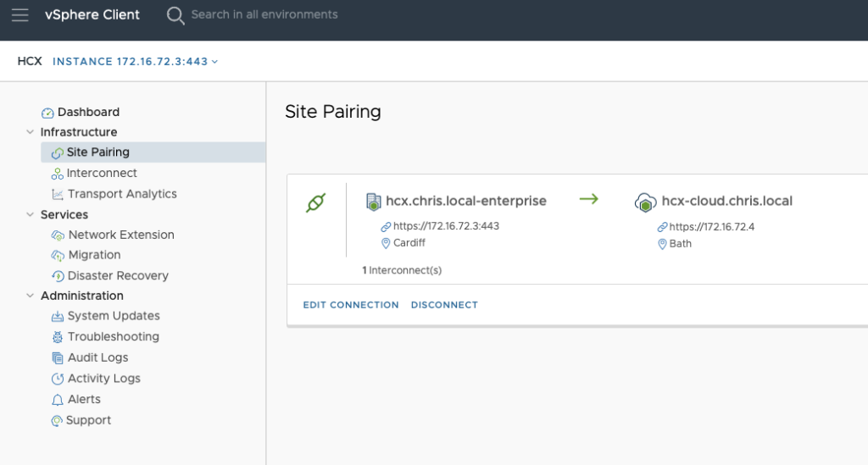Focus the Search in all environments field
The width and height of the screenshot is (868, 465).
[x=264, y=14]
